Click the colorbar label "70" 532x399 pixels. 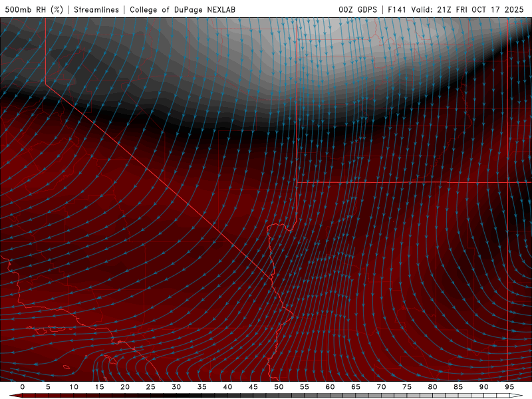click(381, 387)
